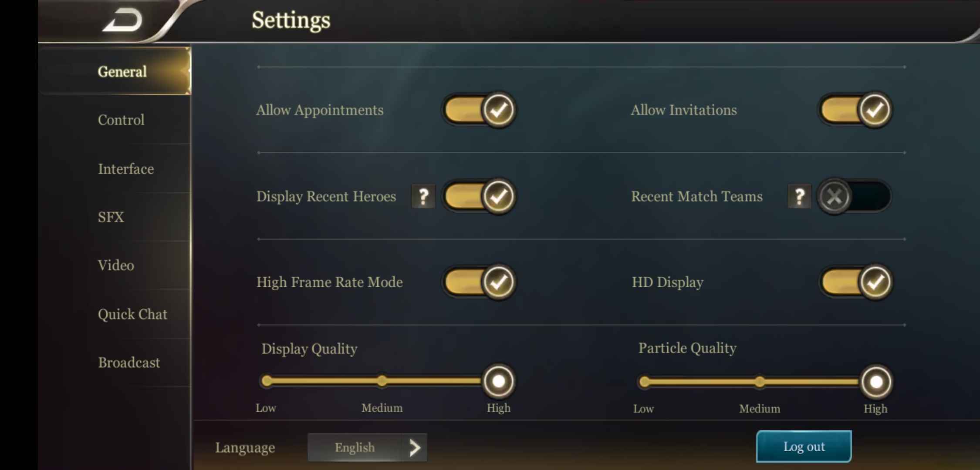This screenshot has height=470, width=980.
Task: Toggle Allow Appointments switch
Action: click(x=479, y=110)
